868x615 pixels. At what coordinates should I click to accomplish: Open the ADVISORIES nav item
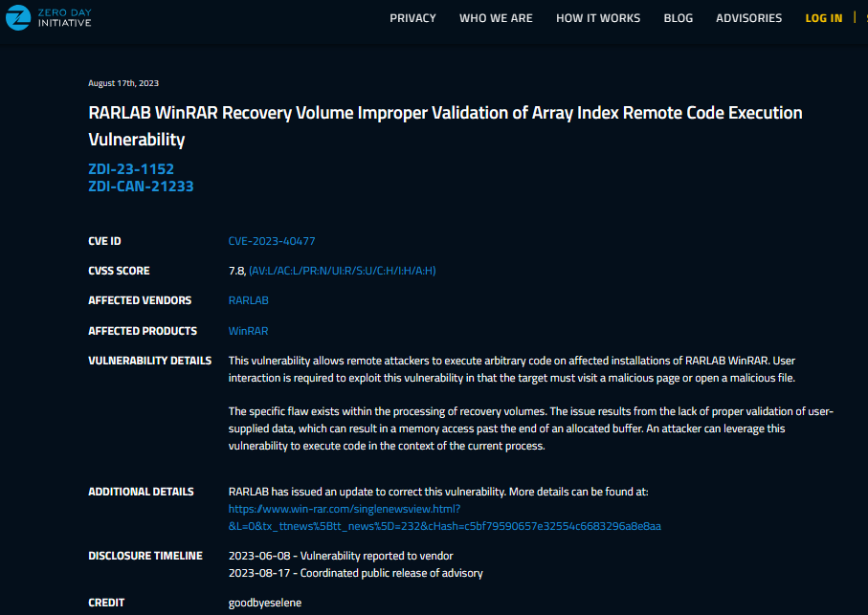click(x=749, y=18)
